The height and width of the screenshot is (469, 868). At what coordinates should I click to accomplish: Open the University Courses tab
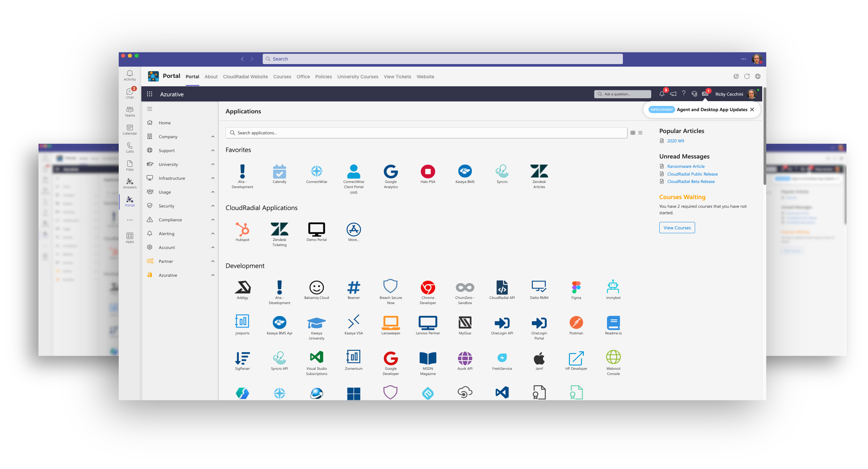357,77
